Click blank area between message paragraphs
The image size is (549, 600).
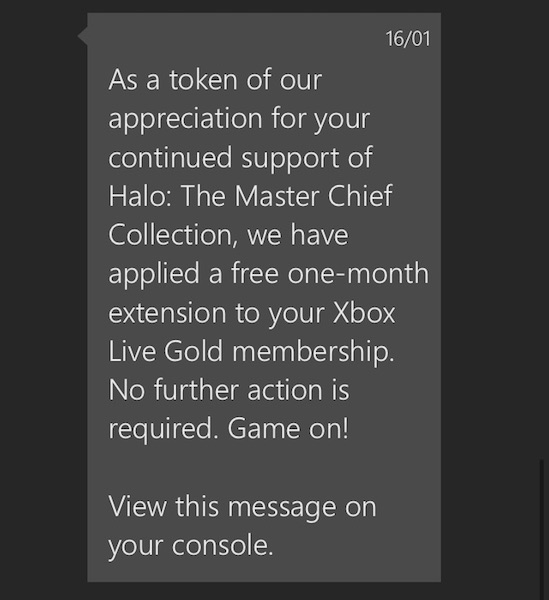[264, 468]
